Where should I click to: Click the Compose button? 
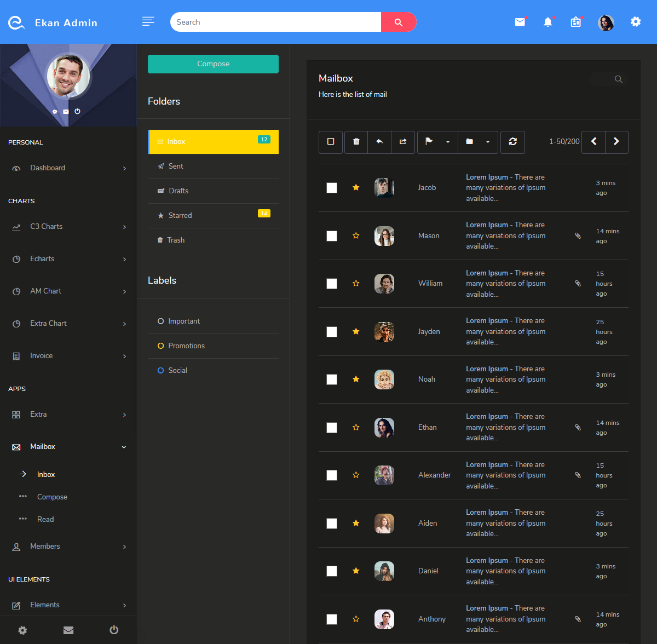click(x=213, y=64)
